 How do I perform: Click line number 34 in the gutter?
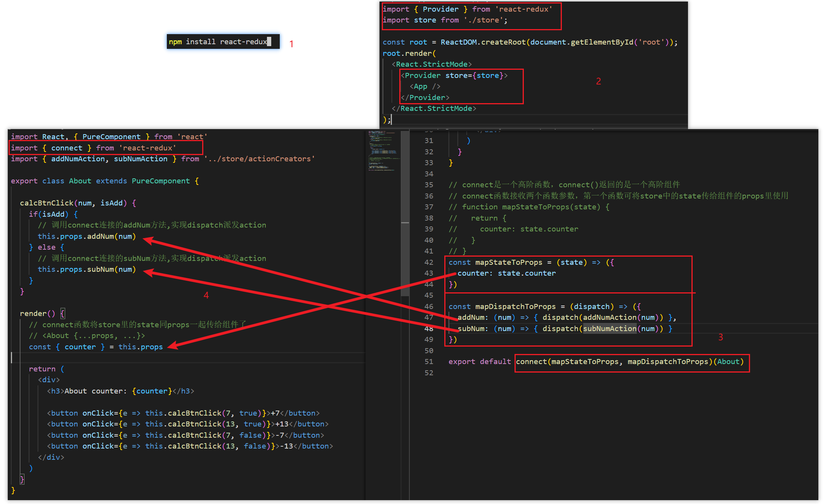point(429,174)
